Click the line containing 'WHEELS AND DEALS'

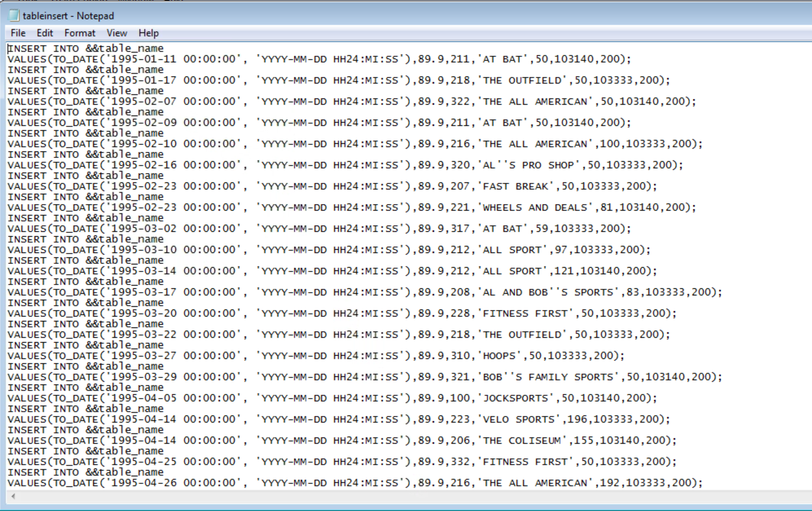click(x=352, y=208)
